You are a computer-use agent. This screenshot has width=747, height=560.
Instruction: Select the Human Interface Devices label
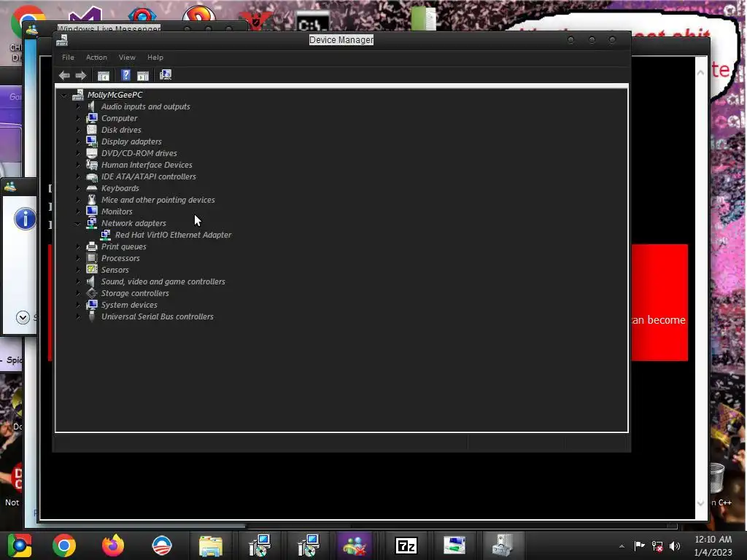(147, 165)
